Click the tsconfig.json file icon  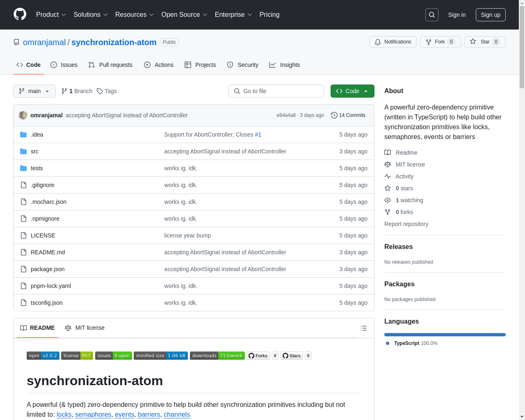[x=23, y=303]
